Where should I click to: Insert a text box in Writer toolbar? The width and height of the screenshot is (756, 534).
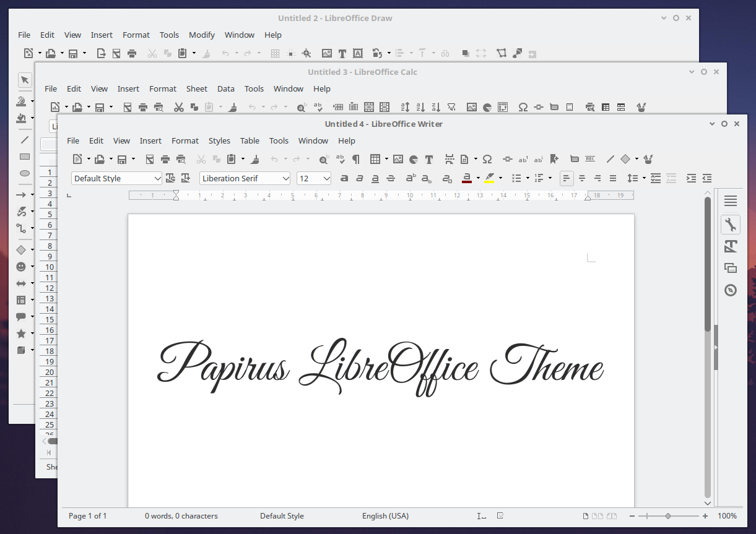point(428,159)
